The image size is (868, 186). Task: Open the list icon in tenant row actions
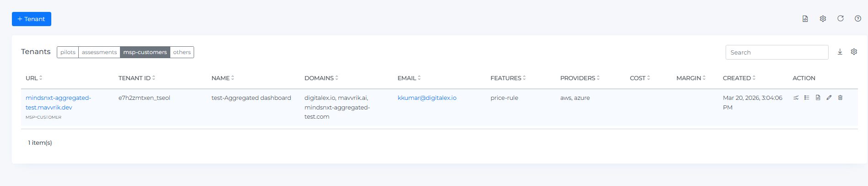[x=807, y=98]
